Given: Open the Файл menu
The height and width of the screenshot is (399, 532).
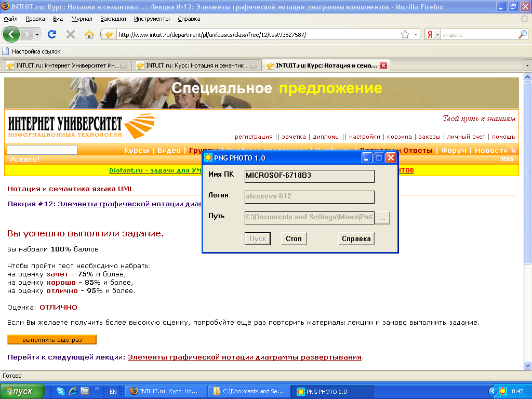Looking at the screenshot, I should (11, 19).
